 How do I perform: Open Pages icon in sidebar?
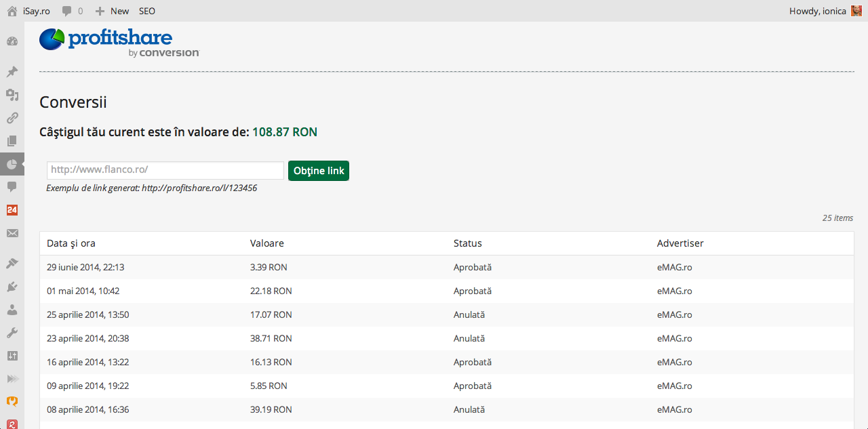point(12,141)
